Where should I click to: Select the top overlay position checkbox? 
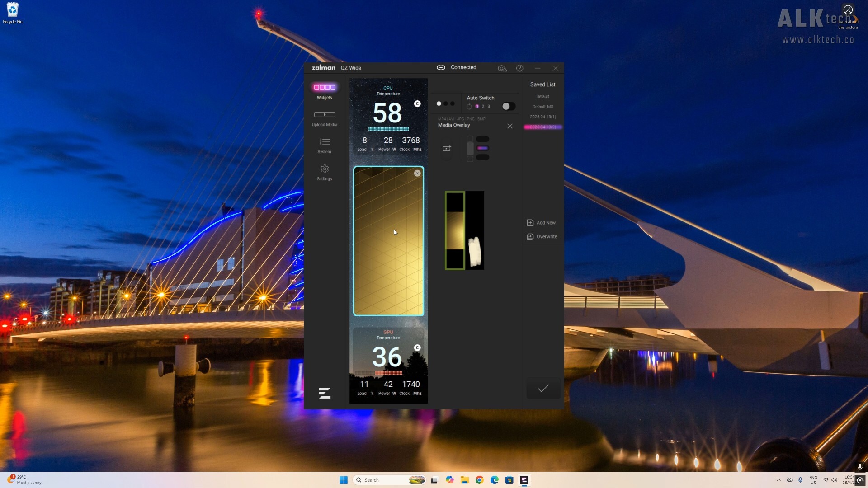470,139
